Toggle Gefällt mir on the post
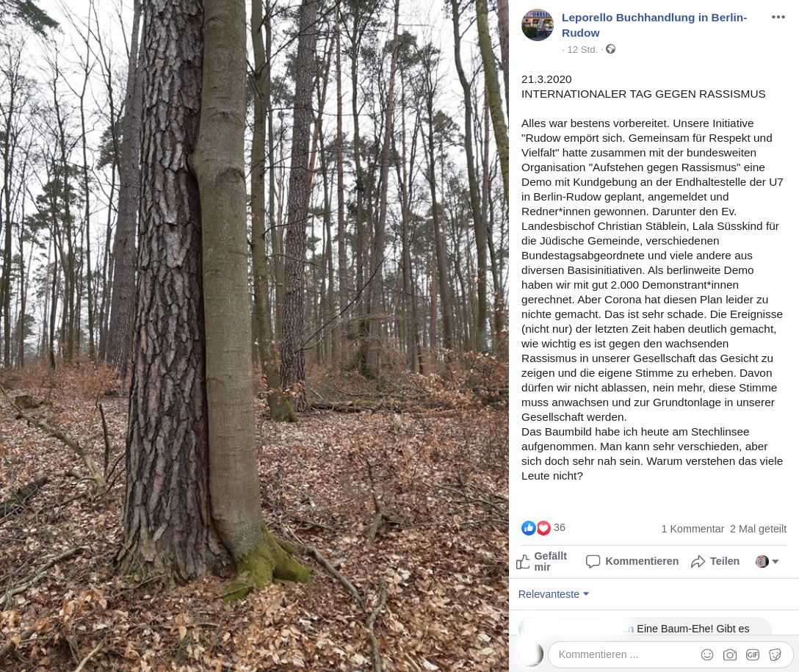Screen dimensions: 799x672 click(x=542, y=561)
